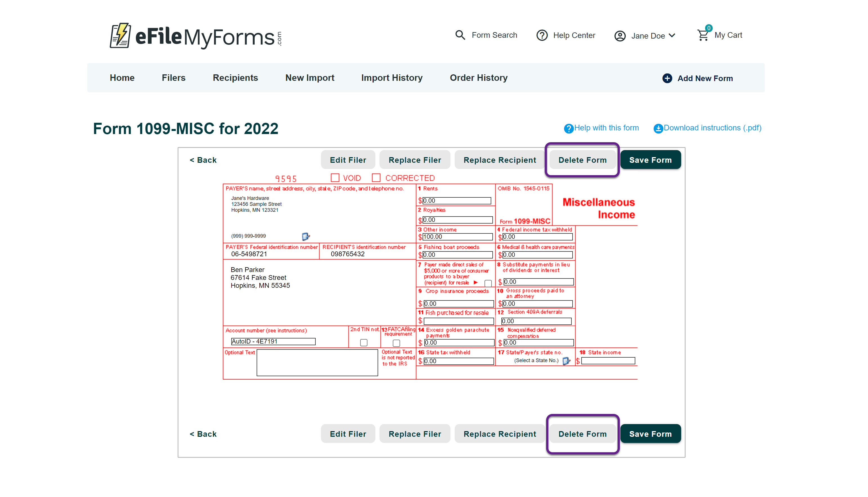This screenshot has height=497, width=868.
Task: Click the top Save Form button
Action: click(650, 160)
